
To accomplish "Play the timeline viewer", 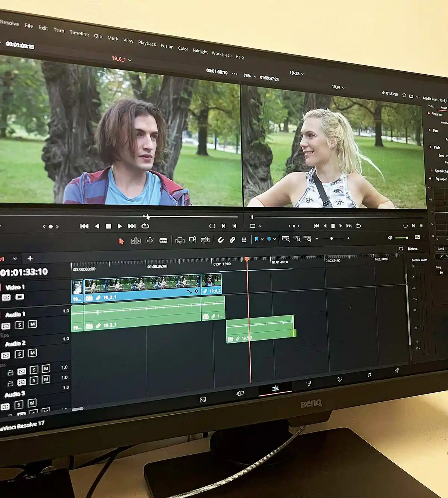I will point(340,226).
